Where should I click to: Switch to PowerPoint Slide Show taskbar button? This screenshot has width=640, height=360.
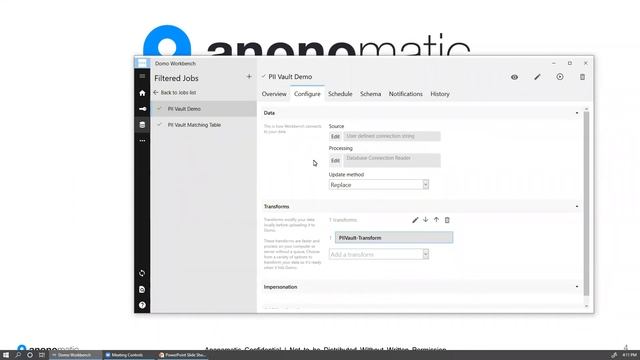[182, 355]
